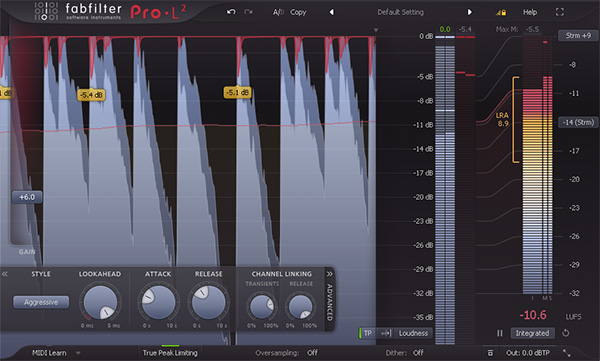Click the resize arrows icon
Viewport: 600px width, 361px height.
(x=567, y=353)
